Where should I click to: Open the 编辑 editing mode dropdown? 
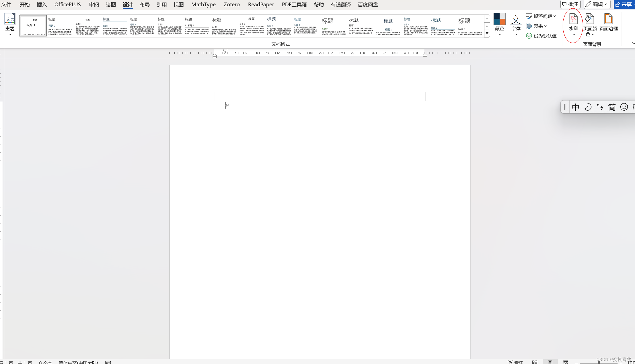click(597, 4)
